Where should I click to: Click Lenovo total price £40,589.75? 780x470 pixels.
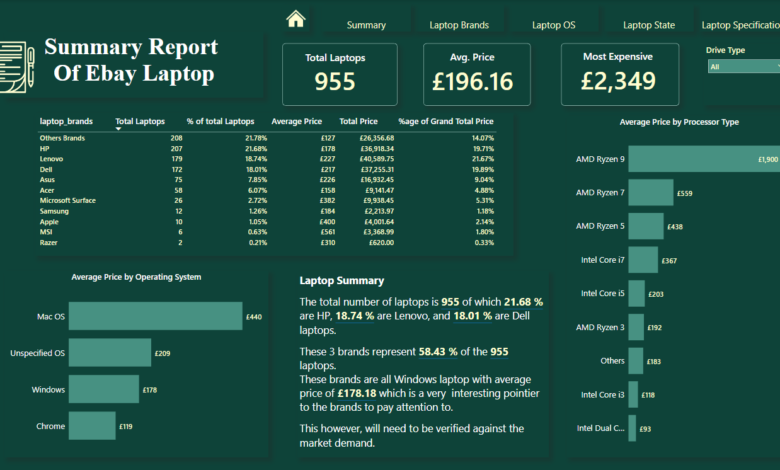click(377, 159)
